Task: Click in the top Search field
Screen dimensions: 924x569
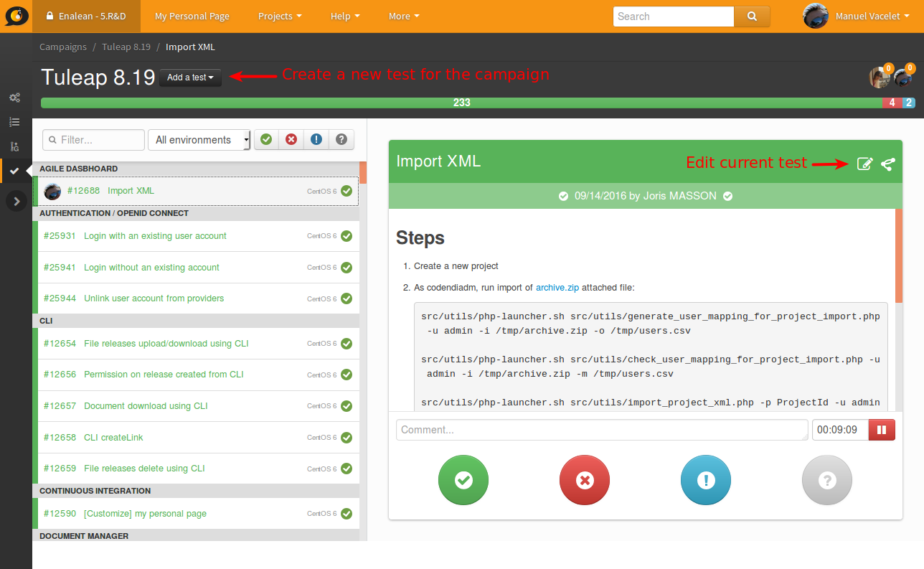Action: point(674,17)
